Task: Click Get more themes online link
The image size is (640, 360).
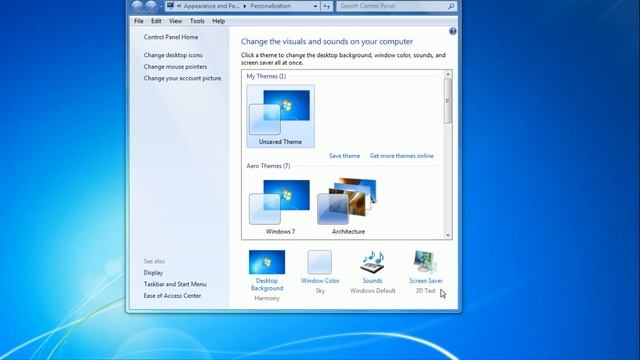Action: (x=402, y=156)
